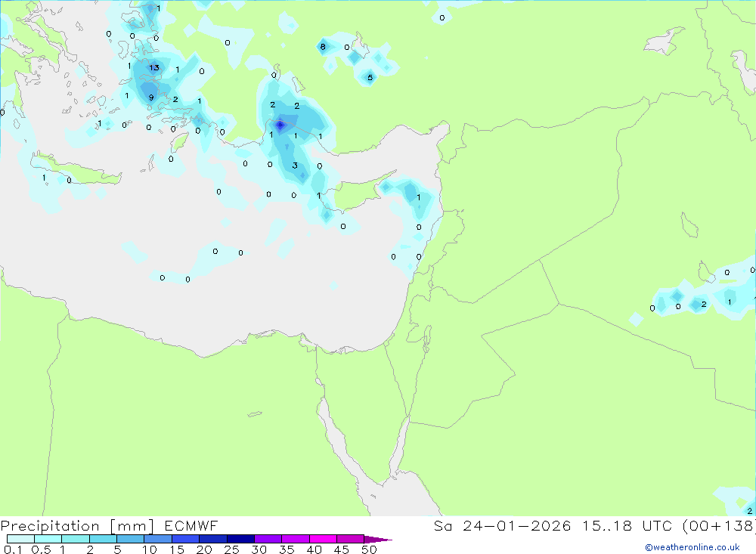Click the 'Precipitation [mm]' title text
This screenshot has width=756, height=554.
click(x=77, y=526)
